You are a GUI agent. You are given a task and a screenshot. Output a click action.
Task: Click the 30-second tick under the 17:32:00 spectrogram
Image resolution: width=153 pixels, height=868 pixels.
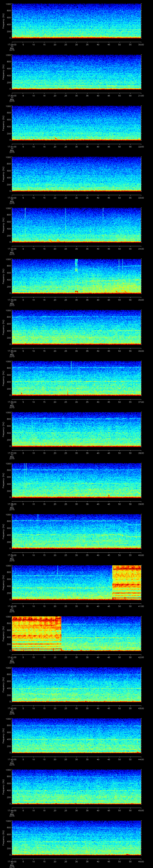tap(76, 198)
